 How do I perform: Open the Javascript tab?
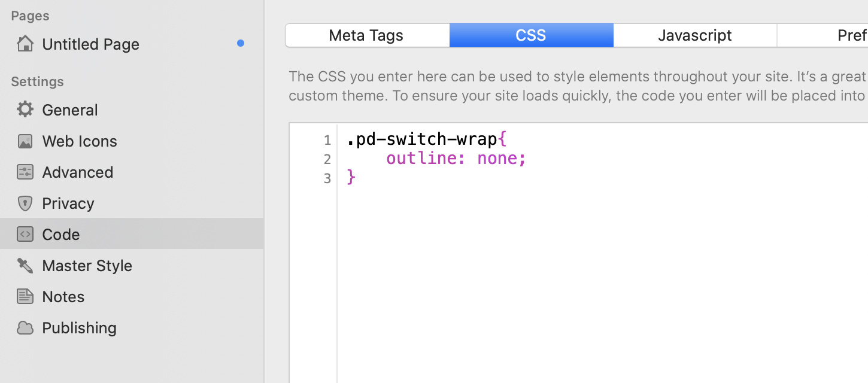(695, 35)
